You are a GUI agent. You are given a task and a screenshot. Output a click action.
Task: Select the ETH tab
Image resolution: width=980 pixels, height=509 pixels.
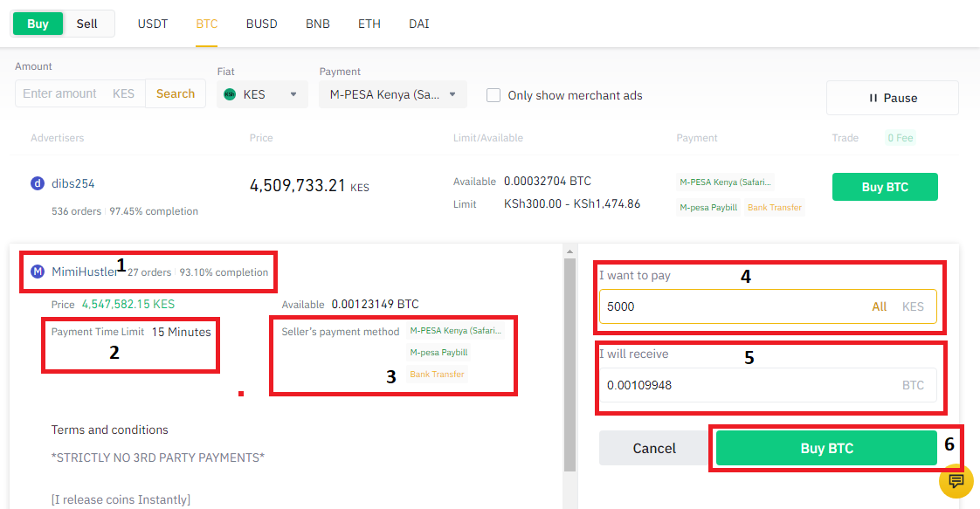369,24
